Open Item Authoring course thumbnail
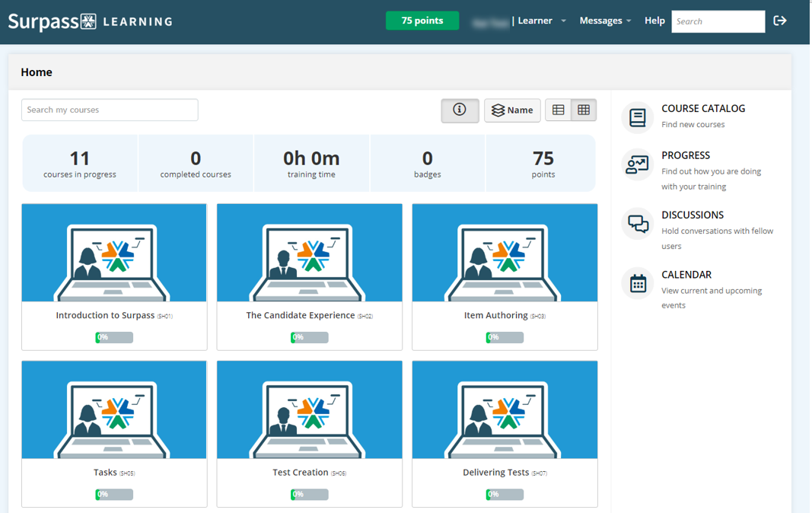Image resolution: width=812 pixels, height=513 pixels. [505, 253]
